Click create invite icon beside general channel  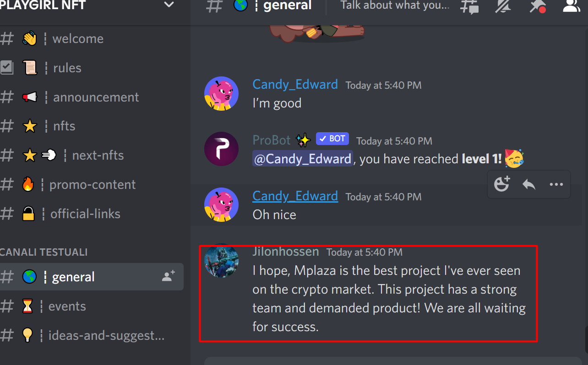pos(169,276)
